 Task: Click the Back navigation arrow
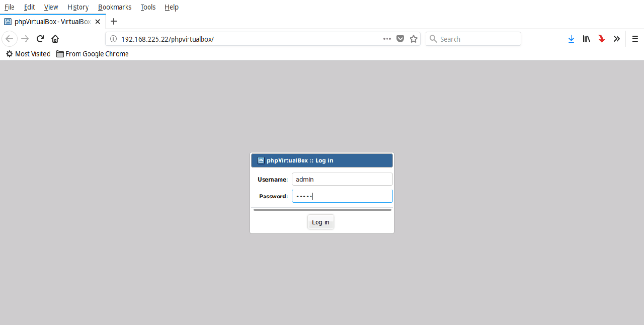point(10,39)
